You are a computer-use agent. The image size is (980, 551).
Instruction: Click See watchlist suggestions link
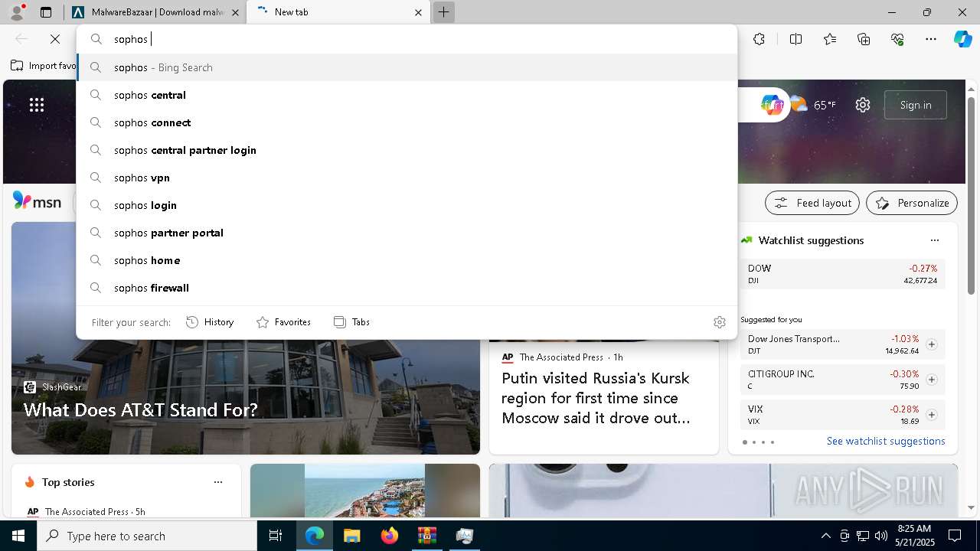[886, 441]
